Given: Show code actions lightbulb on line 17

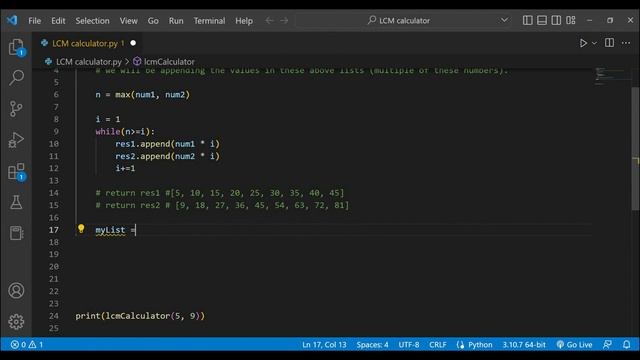Looking at the screenshot, I should point(81,229).
